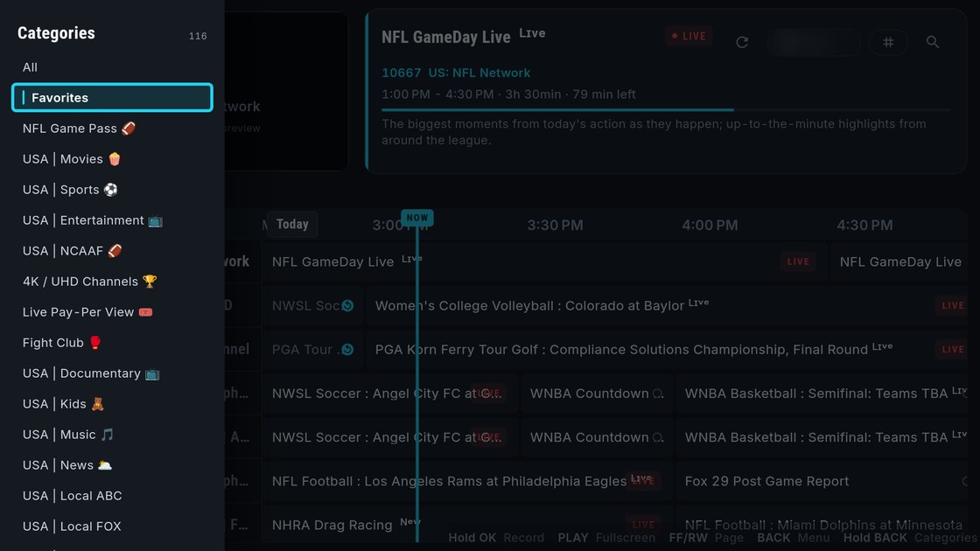Click the refresh guide icon

click(742, 42)
